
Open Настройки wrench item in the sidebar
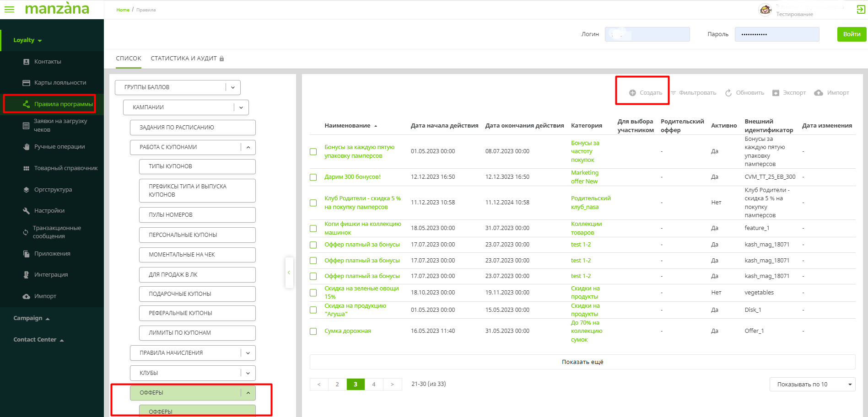tap(49, 211)
